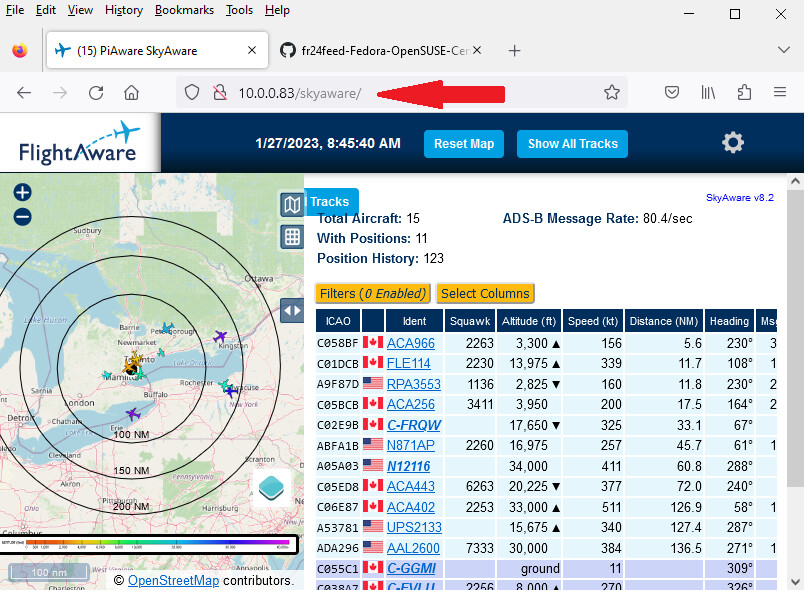808x594 pixels.
Task: Open the map layers folded-map icon
Action: tap(292, 205)
